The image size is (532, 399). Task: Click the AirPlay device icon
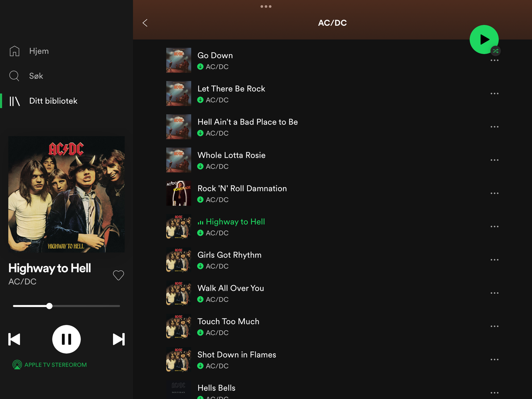pos(17,365)
